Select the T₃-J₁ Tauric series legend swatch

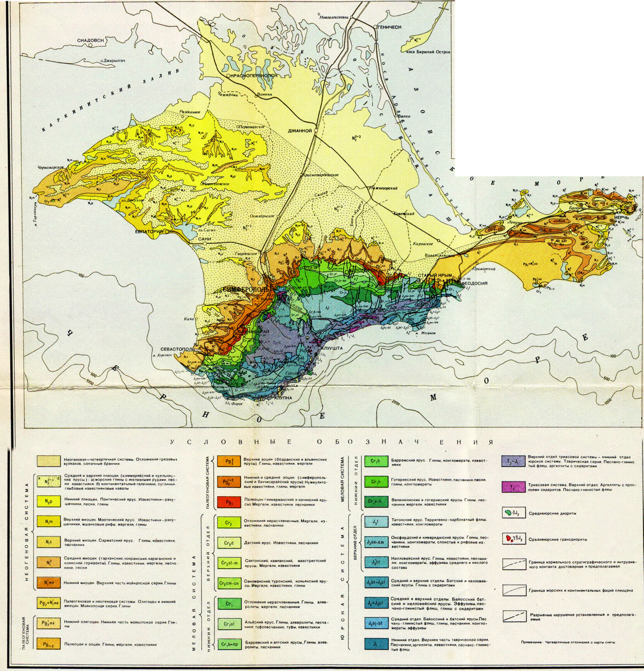pyautogui.click(x=514, y=461)
